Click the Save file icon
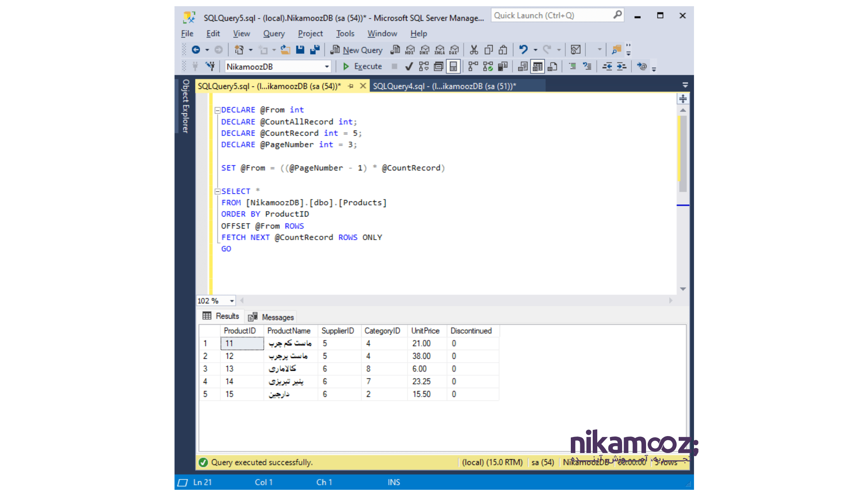The width and height of the screenshot is (868, 496). coord(300,50)
